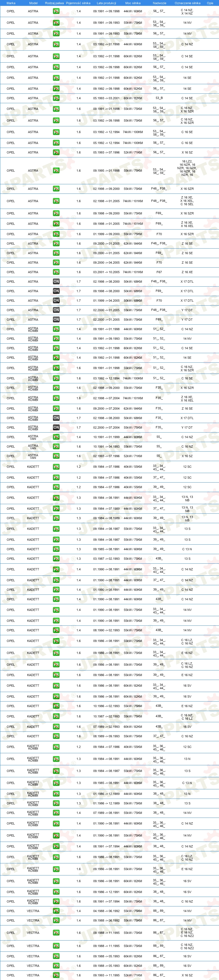Select the '16 LZ2, 16 NZR' engine code cell
Image resolution: width=219 pixels, height=980 pixels.
point(187,168)
